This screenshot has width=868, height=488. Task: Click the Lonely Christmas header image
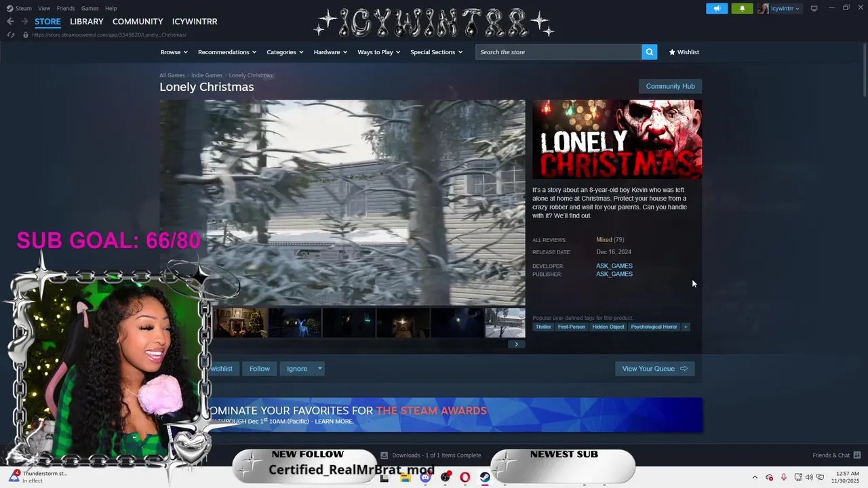coord(617,140)
